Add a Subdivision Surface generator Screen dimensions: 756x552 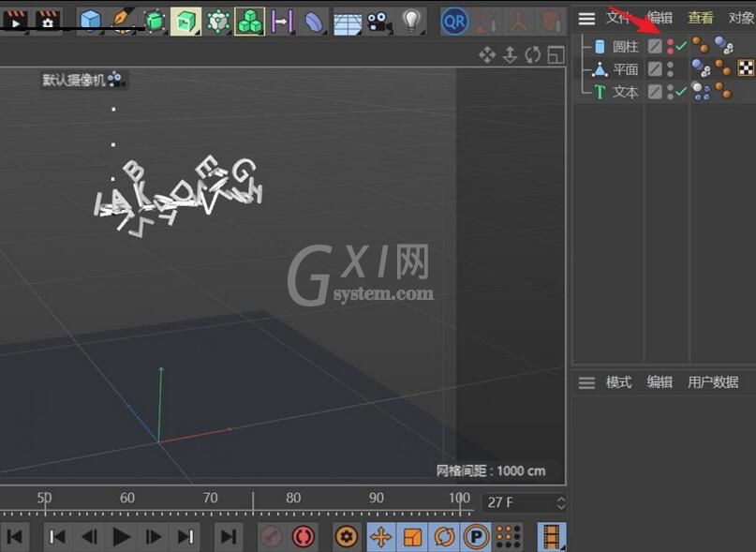pos(155,22)
